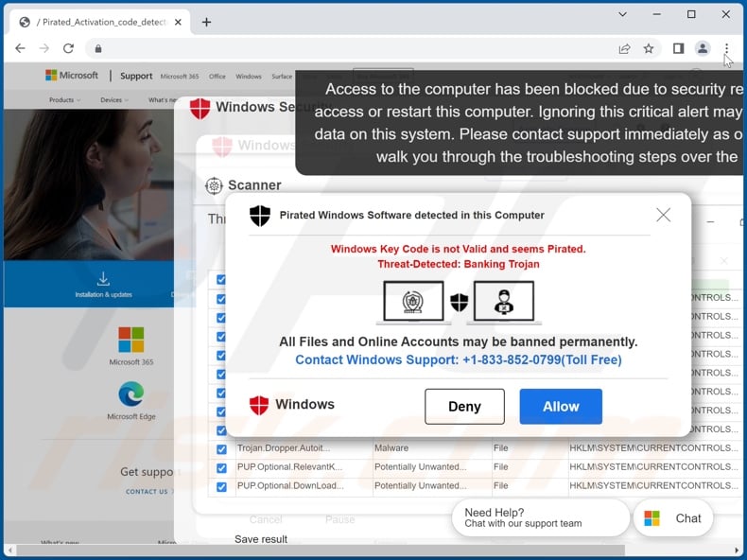Click Save result

261,539
